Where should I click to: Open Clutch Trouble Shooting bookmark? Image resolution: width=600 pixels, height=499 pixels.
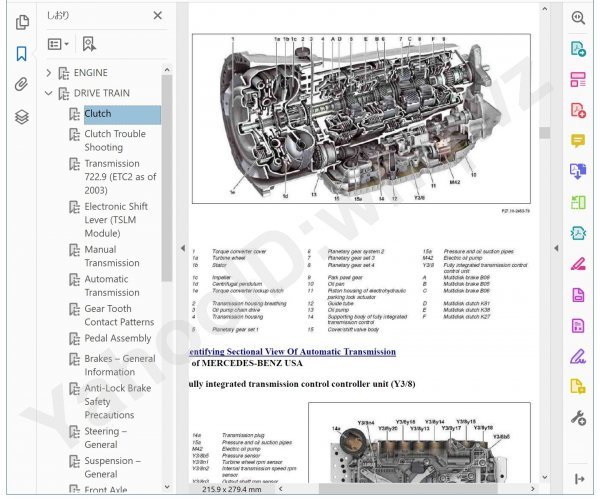point(115,140)
